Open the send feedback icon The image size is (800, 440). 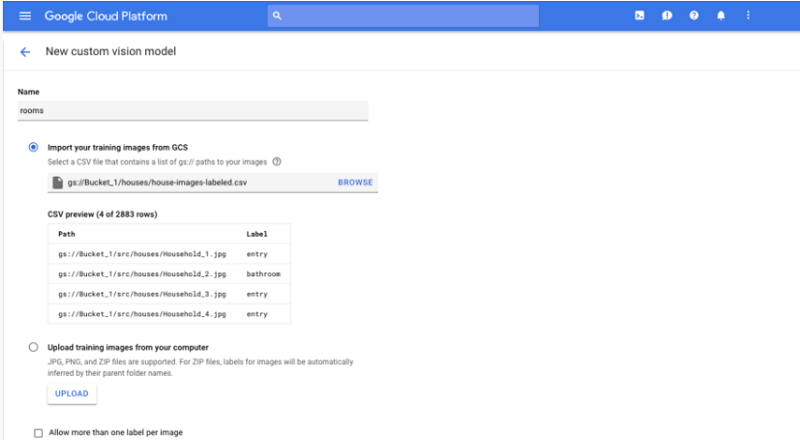coord(666,16)
